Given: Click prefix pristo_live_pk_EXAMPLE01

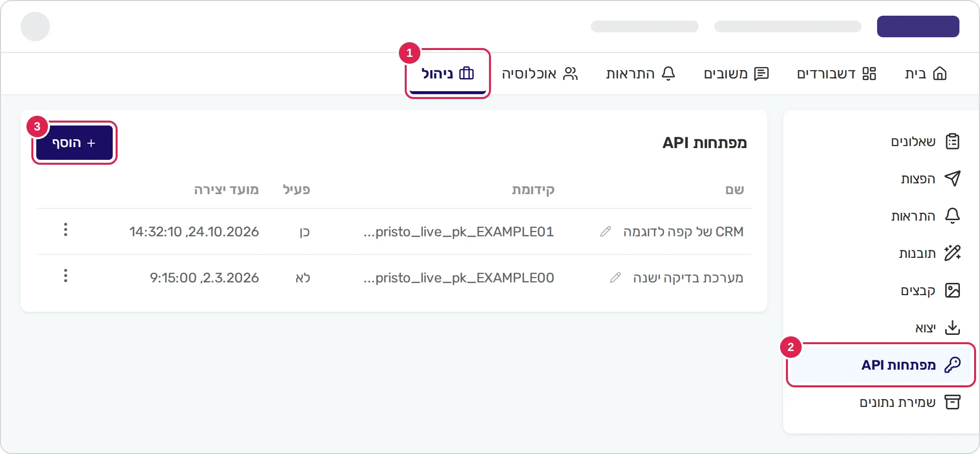Looking at the screenshot, I should pos(459,231).
